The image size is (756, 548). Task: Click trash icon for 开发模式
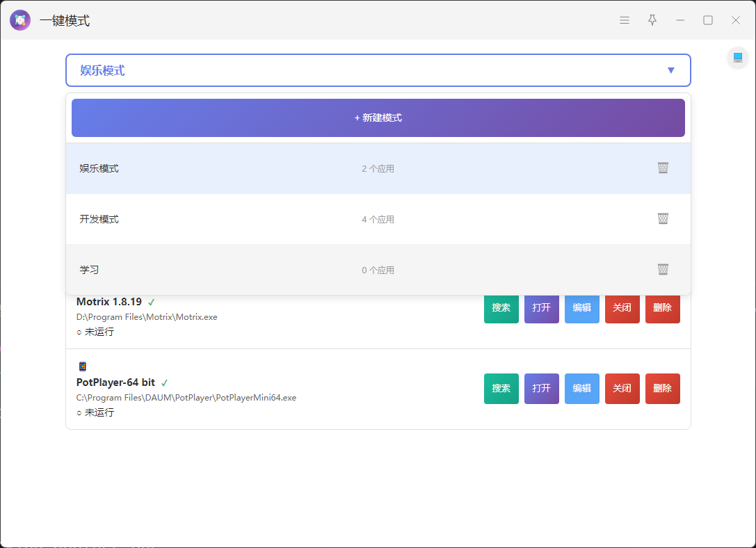(x=663, y=218)
